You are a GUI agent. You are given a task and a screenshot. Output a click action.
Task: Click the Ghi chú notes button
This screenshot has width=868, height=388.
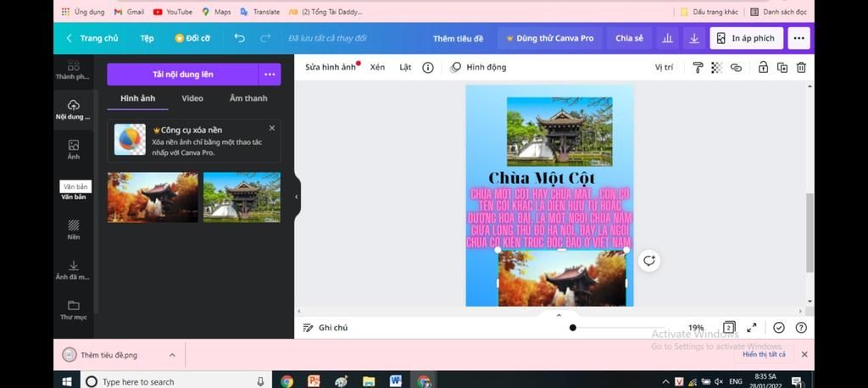325,328
